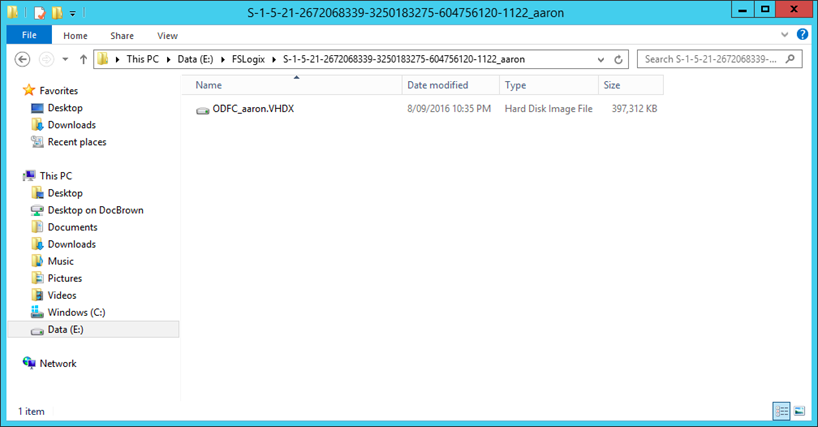Open the View ribbon tab
This screenshot has height=427, width=818.
point(167,35)
